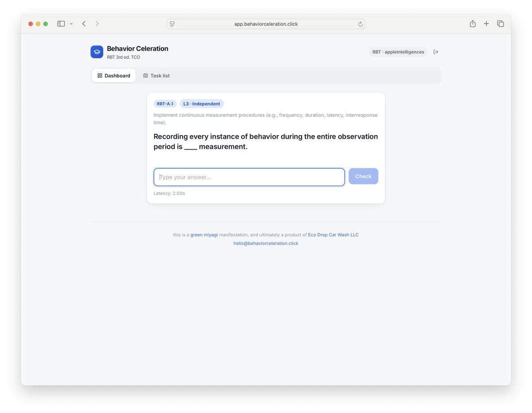
Task: Click the 'Implement continuous measurement procedures' description
Action: (266, 119)
